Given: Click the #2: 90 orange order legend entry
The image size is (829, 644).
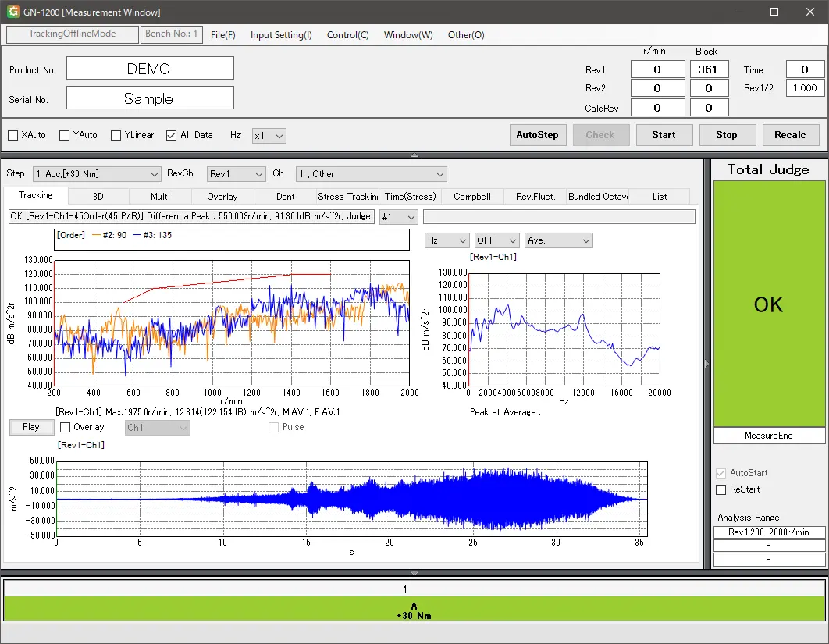Looking at the screenshot, I should pyautogui.click(x=109, y=235).
